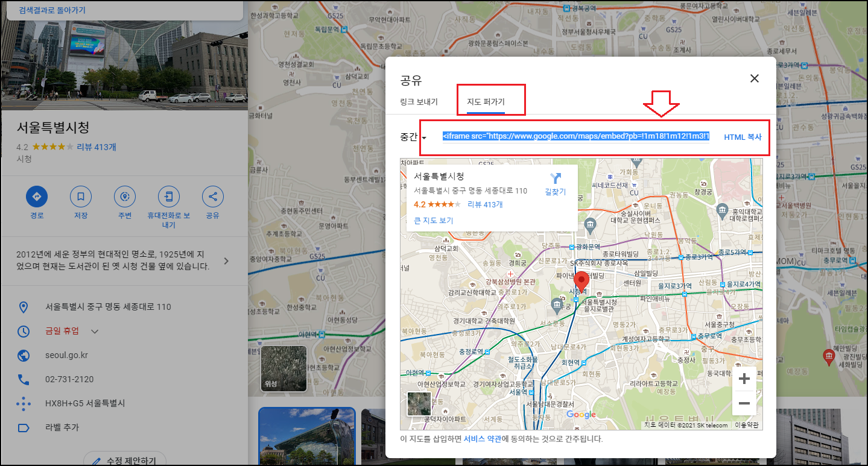The height and width of the screenshot is (466, 868).
Task: Open 리뷰 413개 reviews in side panel
Action: pyautogui.click(x=97, y=146)
